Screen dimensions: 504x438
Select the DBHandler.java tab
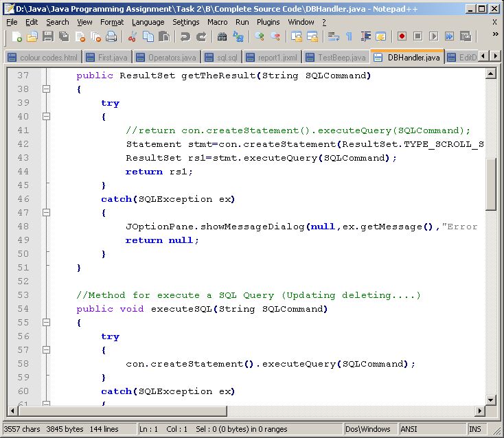[x=408, y=57]
